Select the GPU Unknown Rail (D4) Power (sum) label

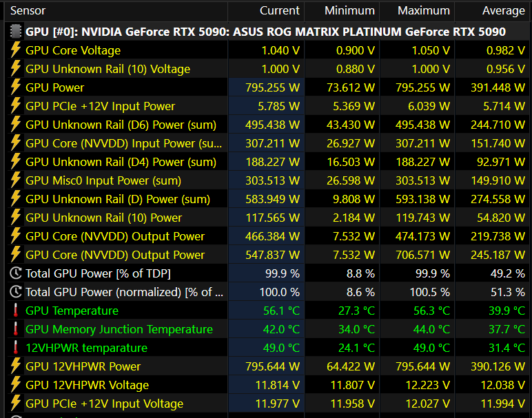point(121,162)
